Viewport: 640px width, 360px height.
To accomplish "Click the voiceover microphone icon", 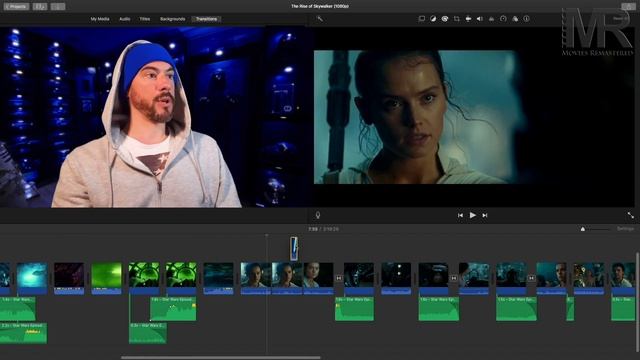I will coord(318,215).
